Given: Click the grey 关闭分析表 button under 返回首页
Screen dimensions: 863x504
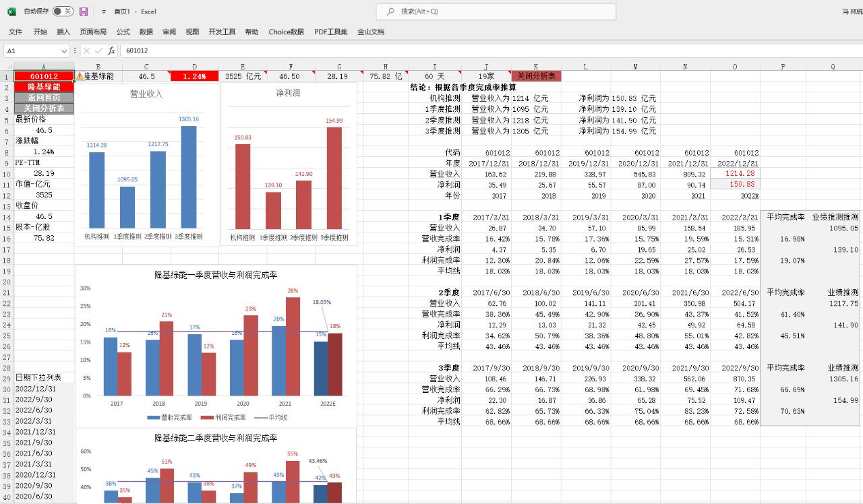Looking at the screenshot, I should click(x=44, y=108).
